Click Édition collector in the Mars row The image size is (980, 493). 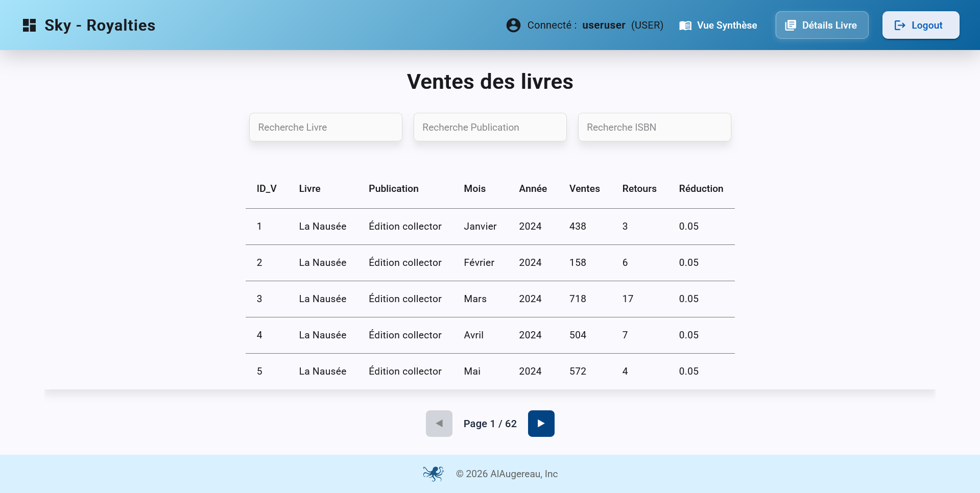pyautogui.click(x=405, y=299)
